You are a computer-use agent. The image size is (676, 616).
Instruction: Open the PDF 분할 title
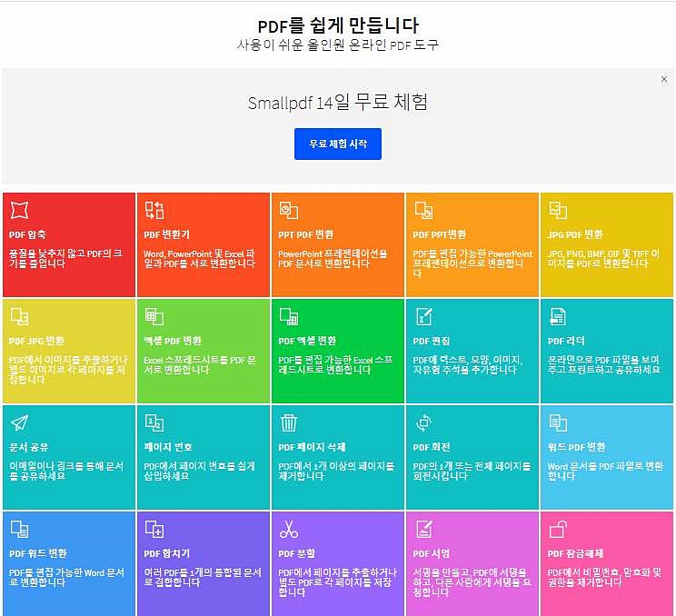296,553
